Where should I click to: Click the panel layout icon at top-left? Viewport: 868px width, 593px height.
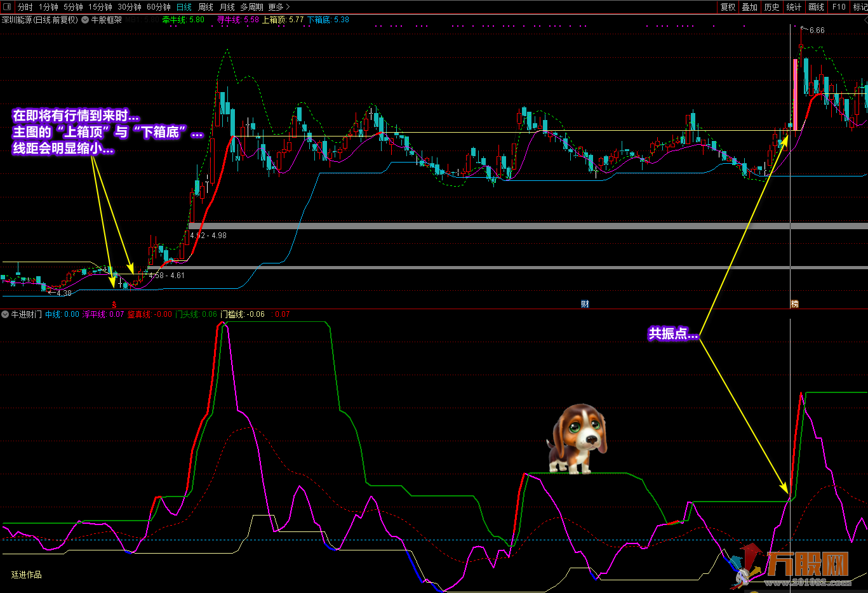point(8,7)
